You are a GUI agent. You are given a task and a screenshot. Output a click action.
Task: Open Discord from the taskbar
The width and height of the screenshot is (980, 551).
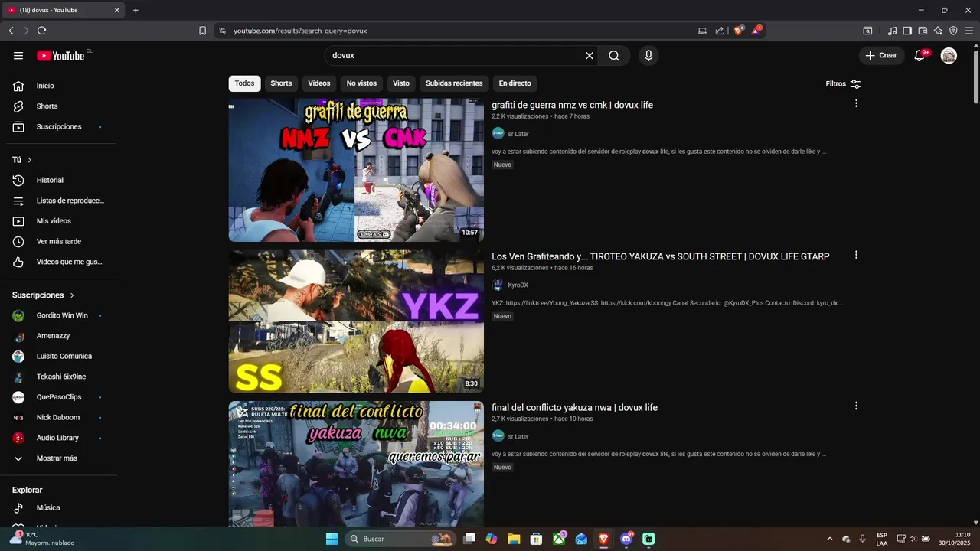coord(626,539)
